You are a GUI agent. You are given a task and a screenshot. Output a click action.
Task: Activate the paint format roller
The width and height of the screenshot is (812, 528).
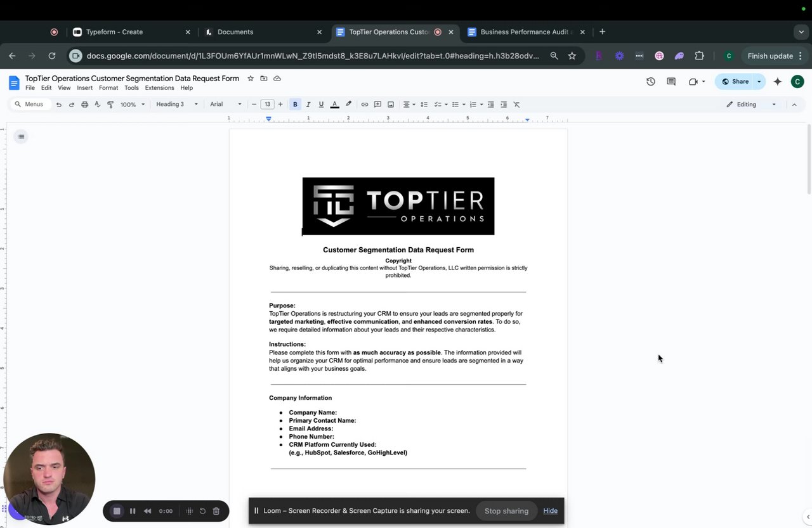(x=110, y=105)
